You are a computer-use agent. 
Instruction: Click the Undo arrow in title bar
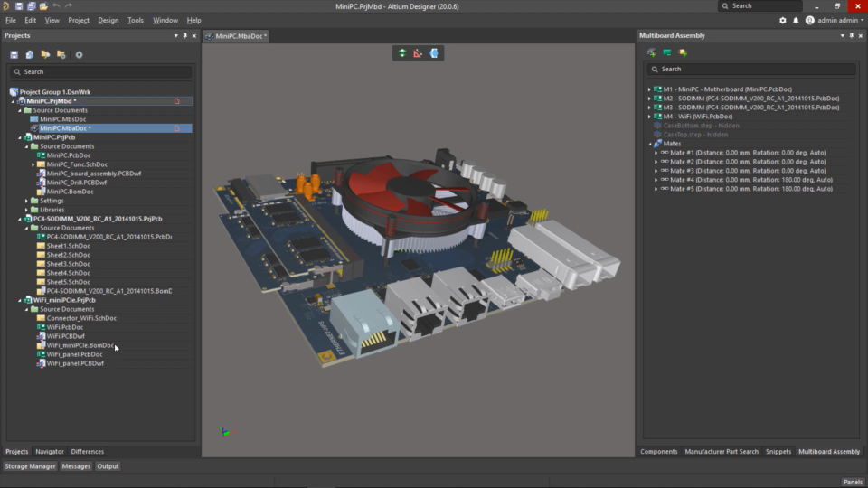tap(56, 6)
